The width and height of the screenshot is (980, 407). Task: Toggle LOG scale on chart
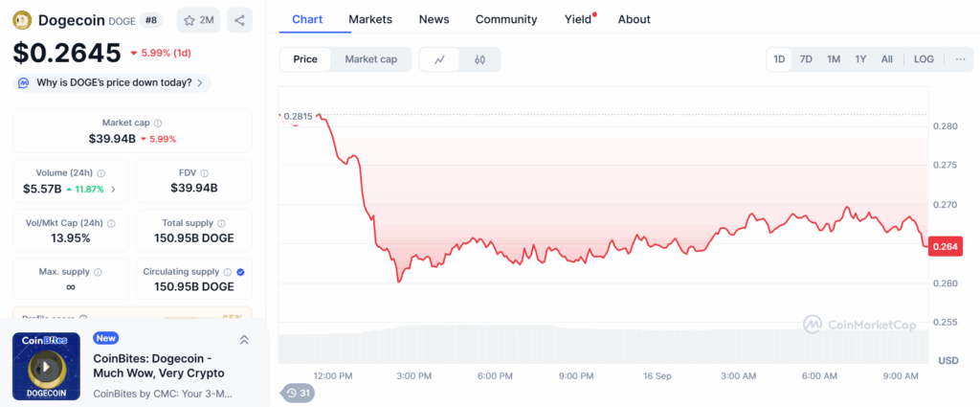pyautogui.click(x=924, y=59)
